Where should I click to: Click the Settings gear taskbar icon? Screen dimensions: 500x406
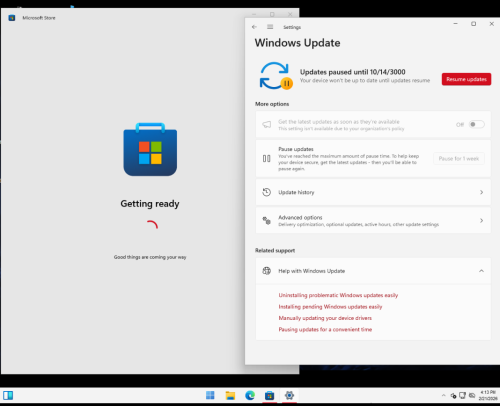(x=289, y=395)
